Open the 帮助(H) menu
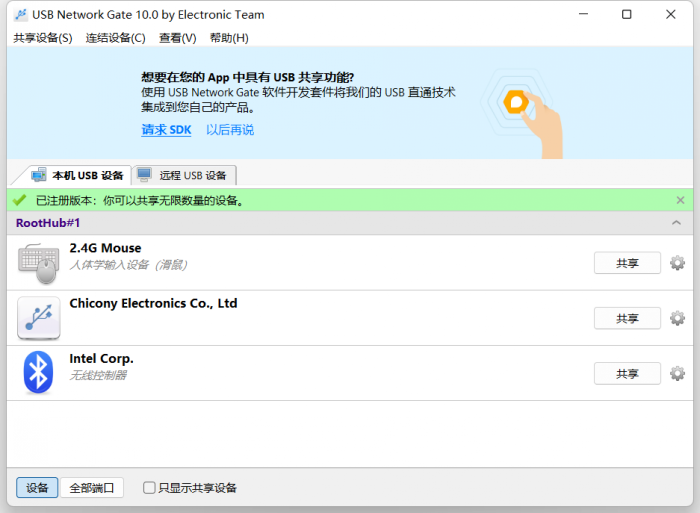 coord(229,38)
